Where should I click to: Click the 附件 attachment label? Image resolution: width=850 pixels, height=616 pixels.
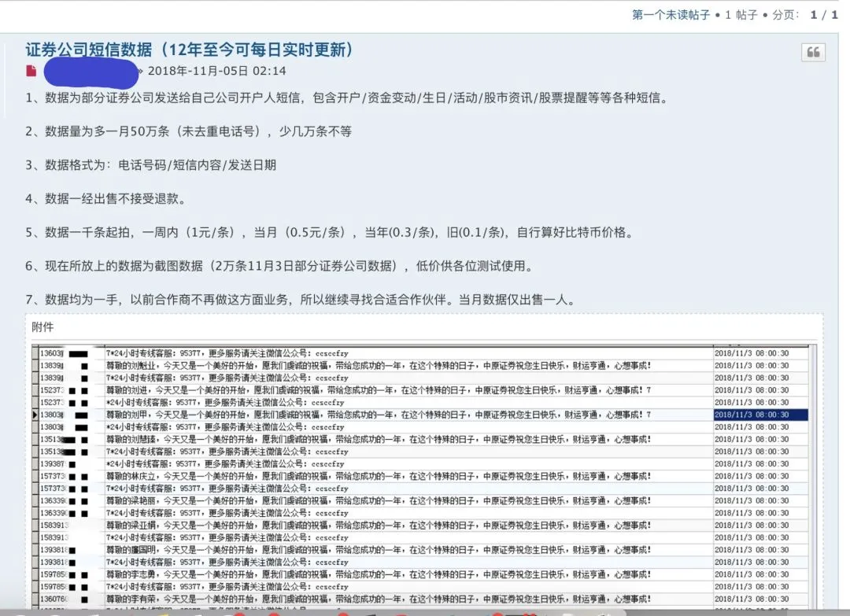pos(42,326)
